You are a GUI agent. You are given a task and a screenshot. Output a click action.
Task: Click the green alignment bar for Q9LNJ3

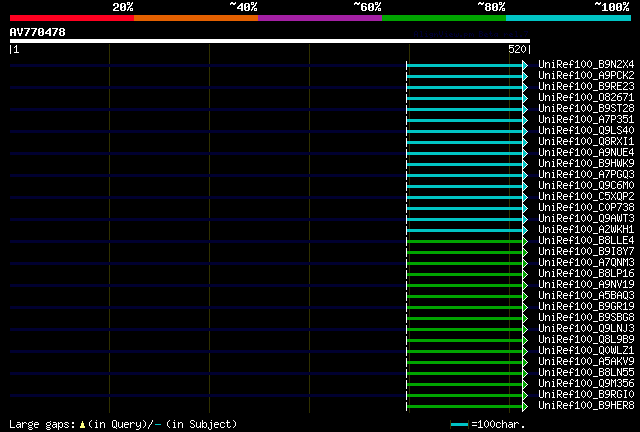click(465, 330)
